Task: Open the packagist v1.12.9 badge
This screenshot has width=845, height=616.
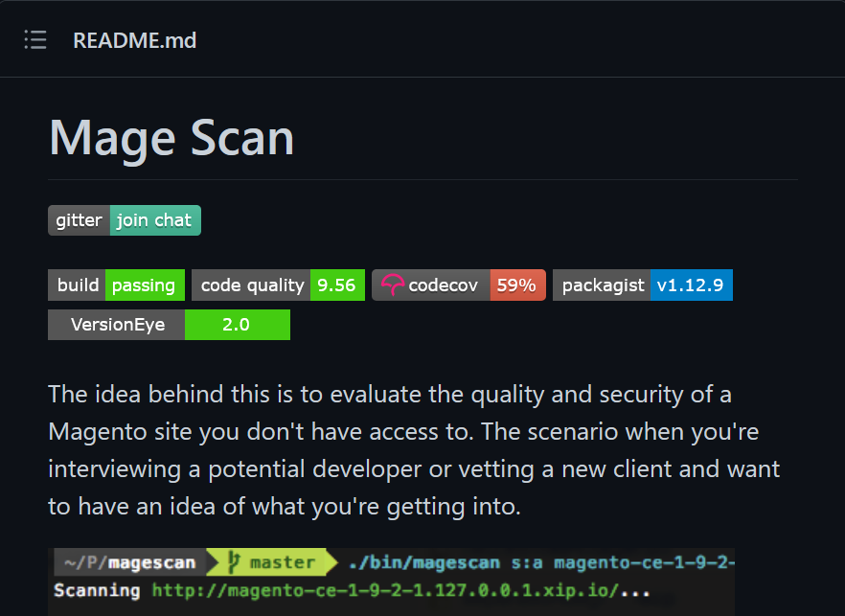Action: point(642,285)
